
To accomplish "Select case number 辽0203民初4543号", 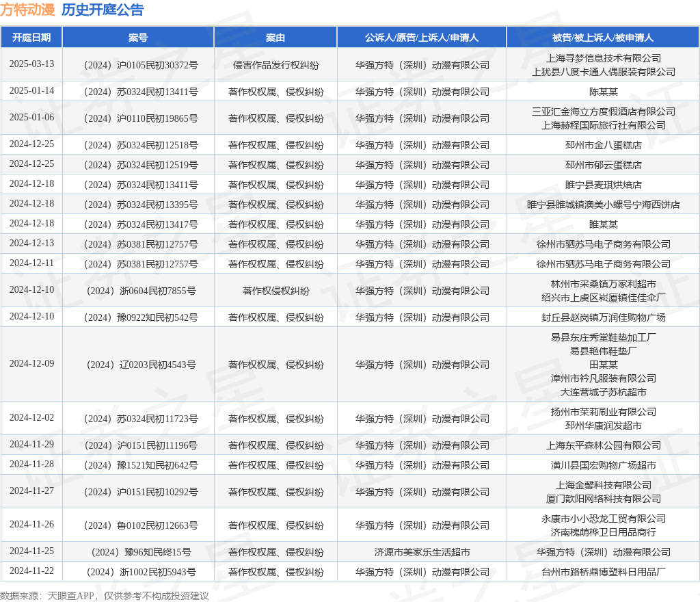I will pos(141,365).
